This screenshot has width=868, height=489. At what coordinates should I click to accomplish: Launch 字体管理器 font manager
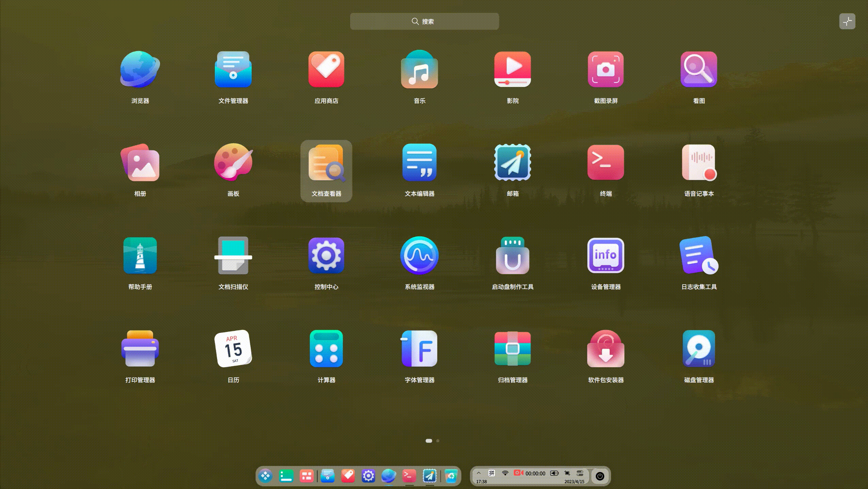click(419, 349)
